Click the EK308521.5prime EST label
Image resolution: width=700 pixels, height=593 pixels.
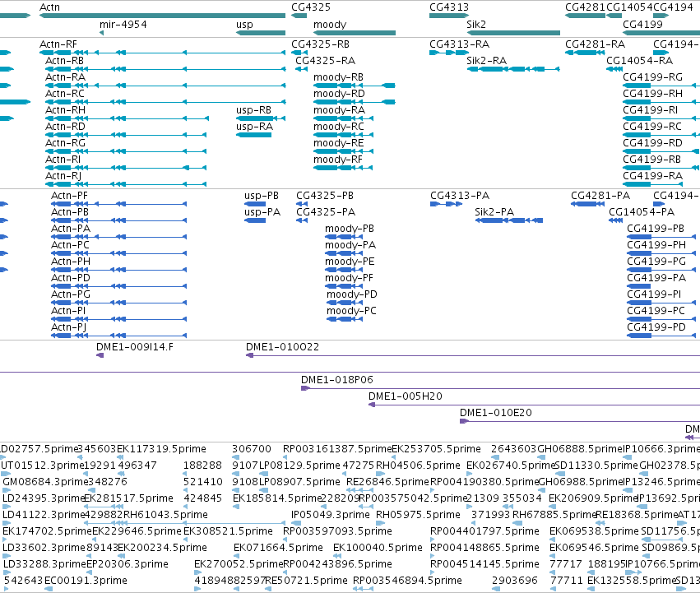tap(228, 531)
